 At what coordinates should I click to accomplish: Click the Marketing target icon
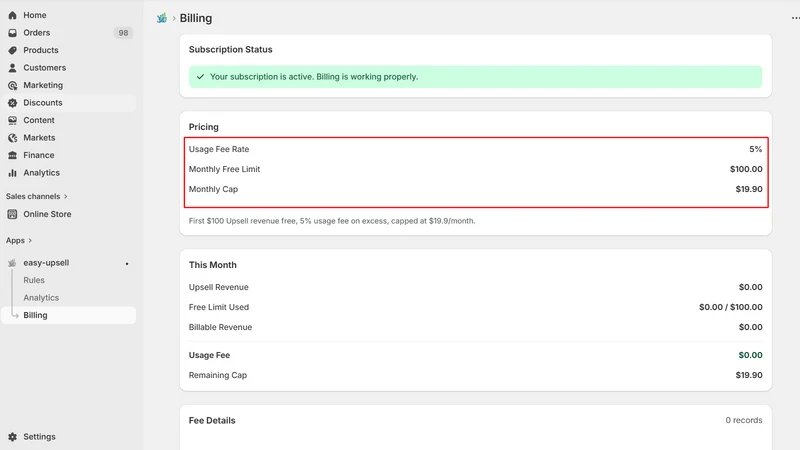pyautogui.click(x=12, y=85)
